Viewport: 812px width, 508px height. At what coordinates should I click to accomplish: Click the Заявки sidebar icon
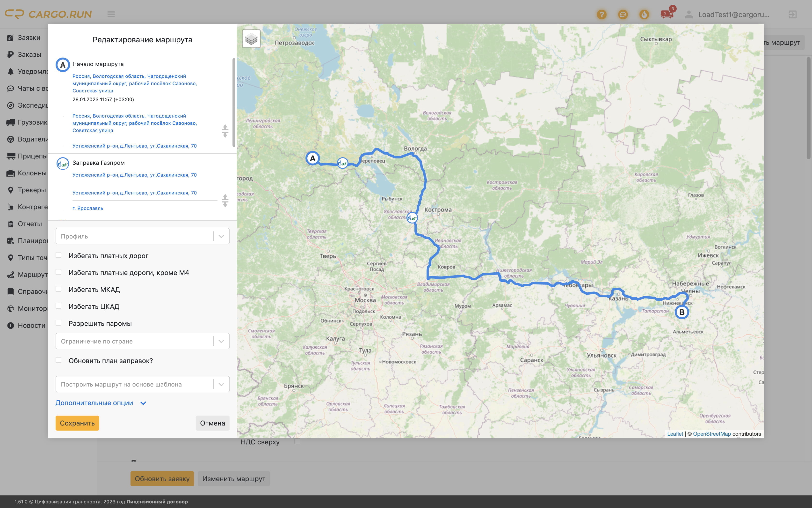11,38
